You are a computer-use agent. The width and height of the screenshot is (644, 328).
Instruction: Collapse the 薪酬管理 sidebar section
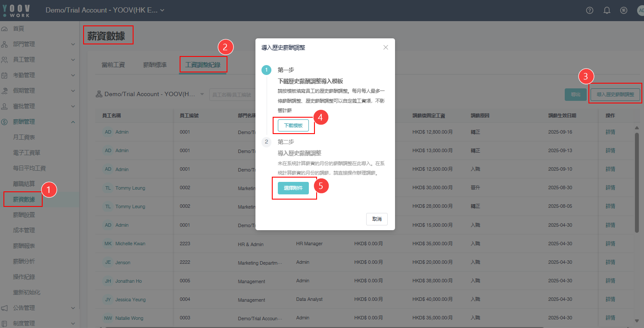(x=73, y=122)
